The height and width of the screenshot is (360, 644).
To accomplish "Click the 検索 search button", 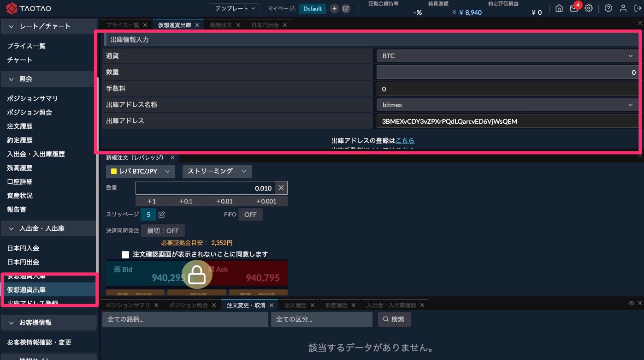I will pos(394,319).
